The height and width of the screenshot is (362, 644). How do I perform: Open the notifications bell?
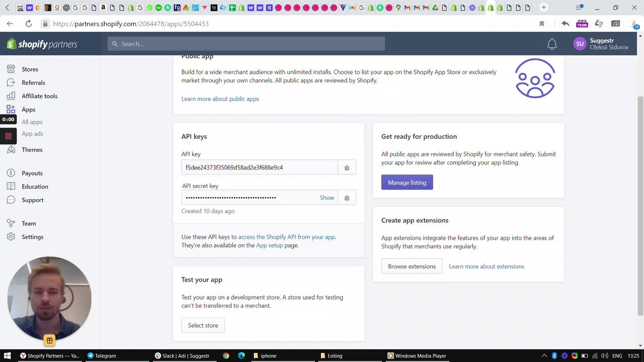pyautogui.click(x=552, y=44)
